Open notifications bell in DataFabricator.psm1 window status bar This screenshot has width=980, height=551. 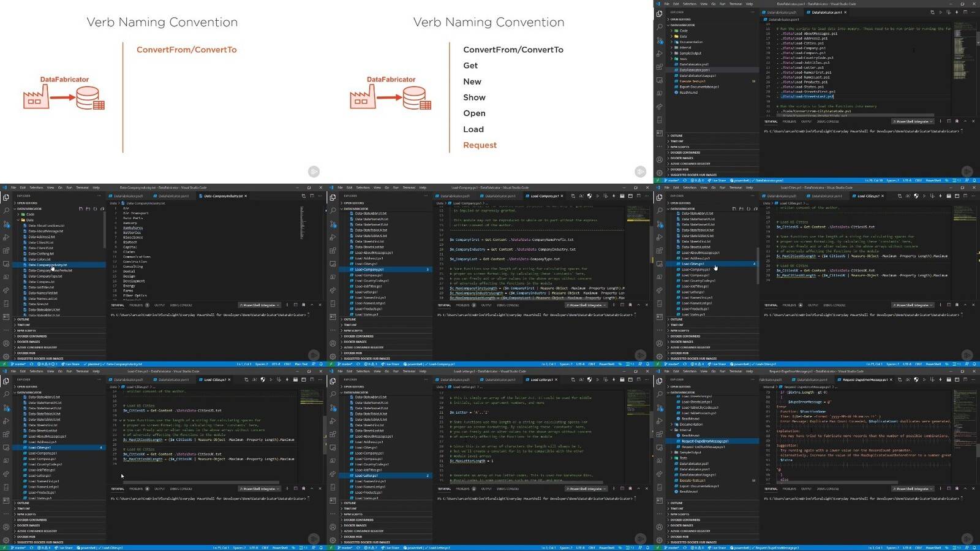click(974, 180)
